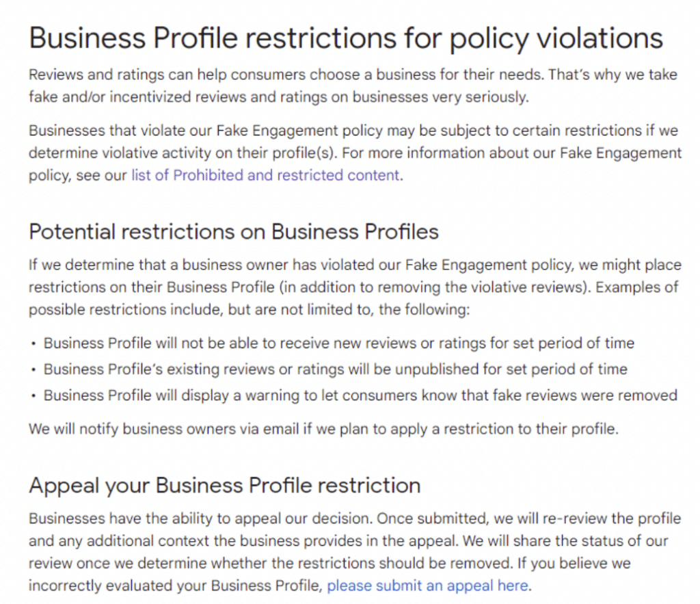The width and height of the screenshot is (700, 604).
Task: Click the words 'possible restrictions include'
Action: [x=126, y=309]
